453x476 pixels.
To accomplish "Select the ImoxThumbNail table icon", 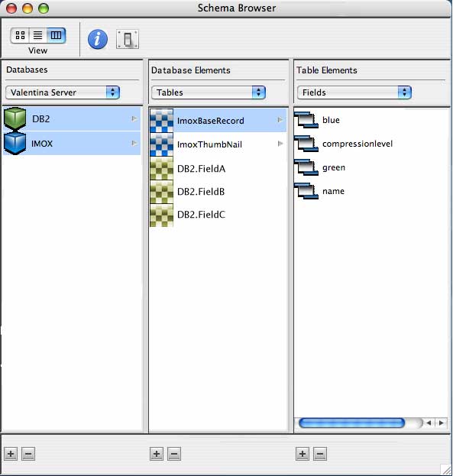I will 161,144.
